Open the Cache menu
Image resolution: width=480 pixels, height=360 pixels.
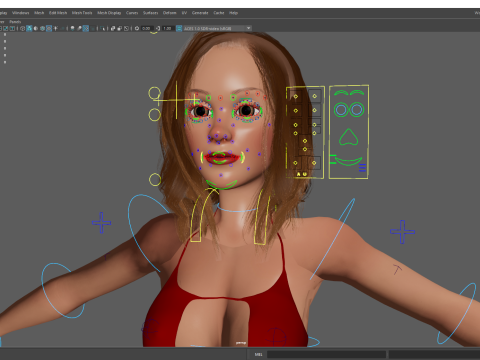219,13
